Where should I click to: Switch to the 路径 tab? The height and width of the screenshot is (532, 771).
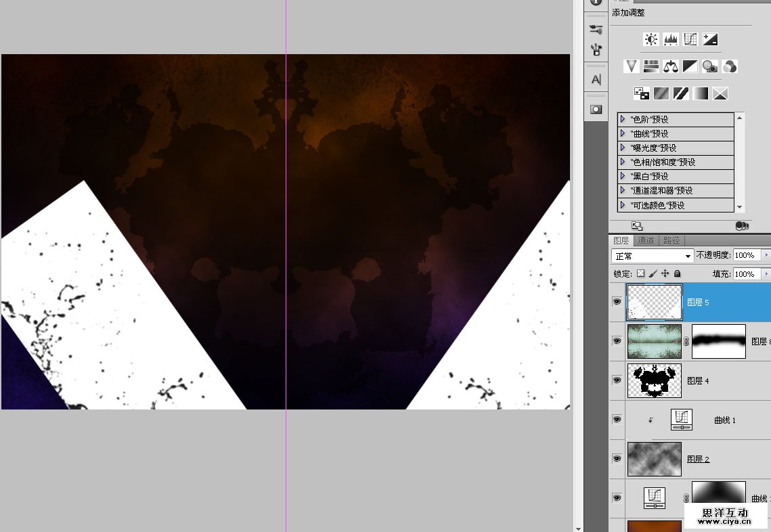coord(671,240)
